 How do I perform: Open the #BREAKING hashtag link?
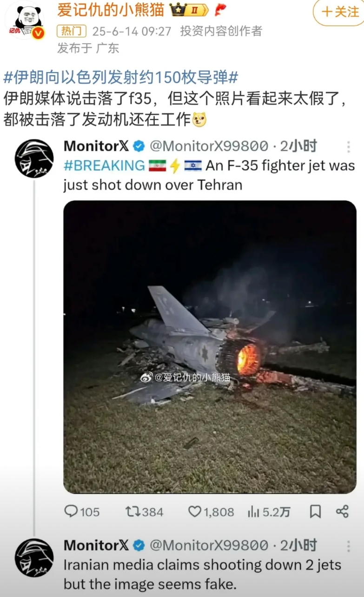(x=104, y=165)
